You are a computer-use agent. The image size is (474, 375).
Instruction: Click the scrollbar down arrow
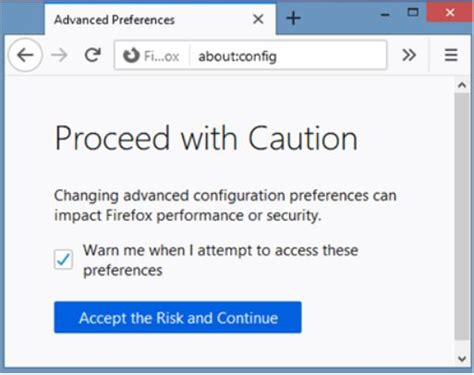pos(462,359)
